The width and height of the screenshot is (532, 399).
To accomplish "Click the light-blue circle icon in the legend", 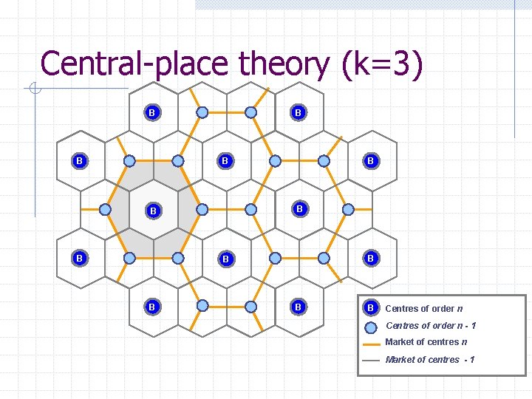I will coord(371,327).
